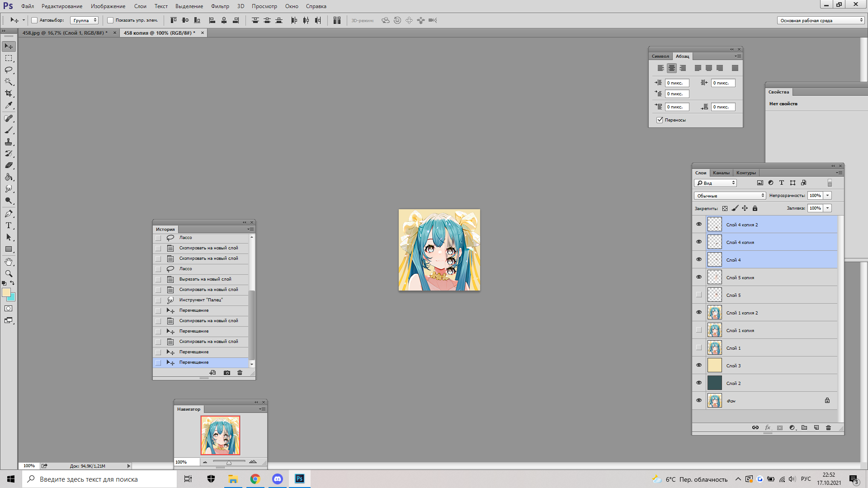
Task: Hide layer Слой 4 копия 2
Action: (699, 225)
